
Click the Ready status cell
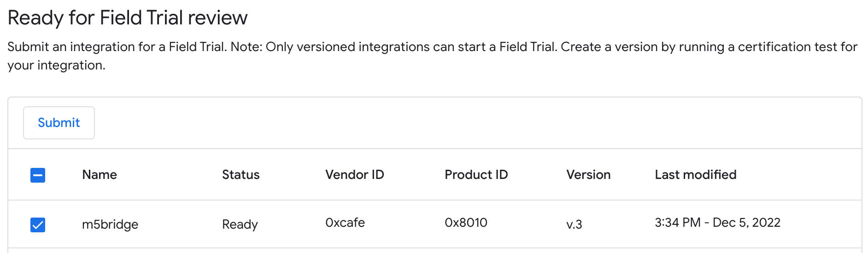240,224
